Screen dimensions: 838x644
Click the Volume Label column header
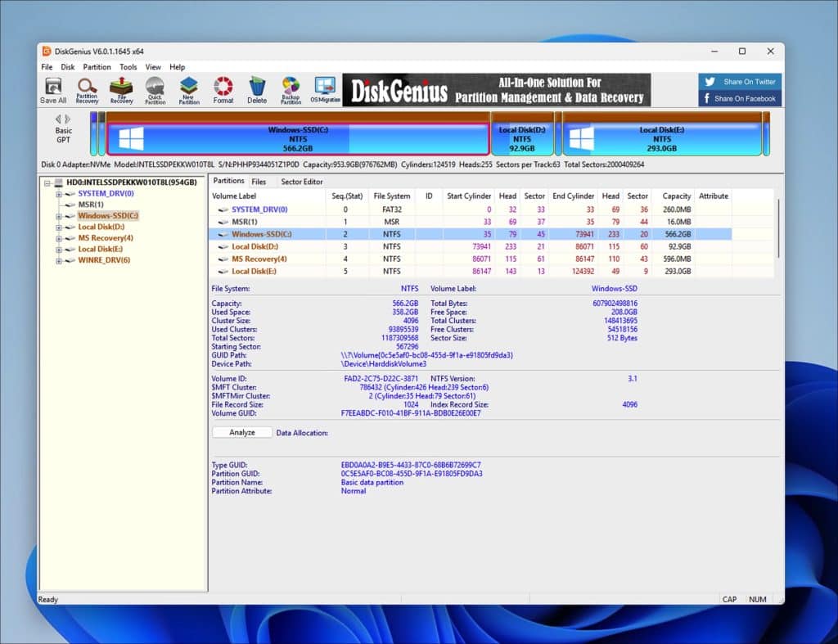pyautogui.click(x=268, y=196)
